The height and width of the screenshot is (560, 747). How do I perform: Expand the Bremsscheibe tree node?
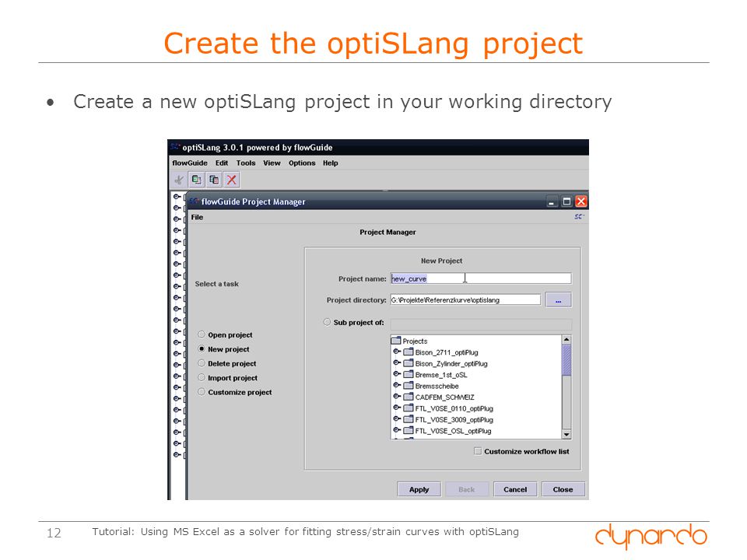pyautogui.click(x=396, y=385)
